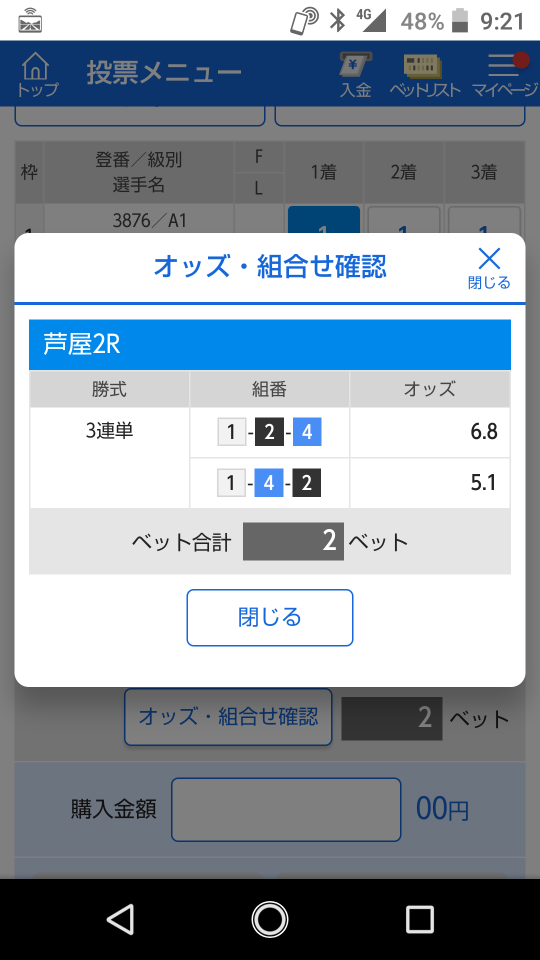Viewport: 540px width, 960px height.
Task: Toggle boat 1 in the 1着 column
Action: pyautogui.click(x=324, y=220)
